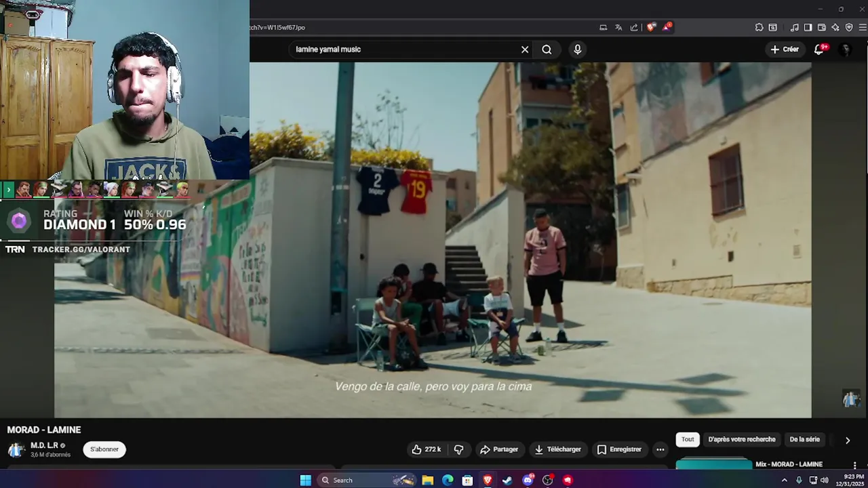Open the media control music note icon

794,28
